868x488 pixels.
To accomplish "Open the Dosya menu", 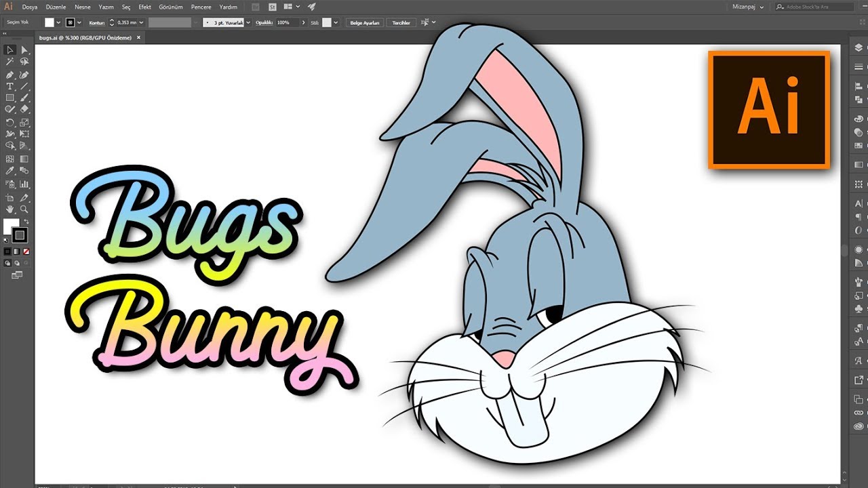I will tap(30, 7).
